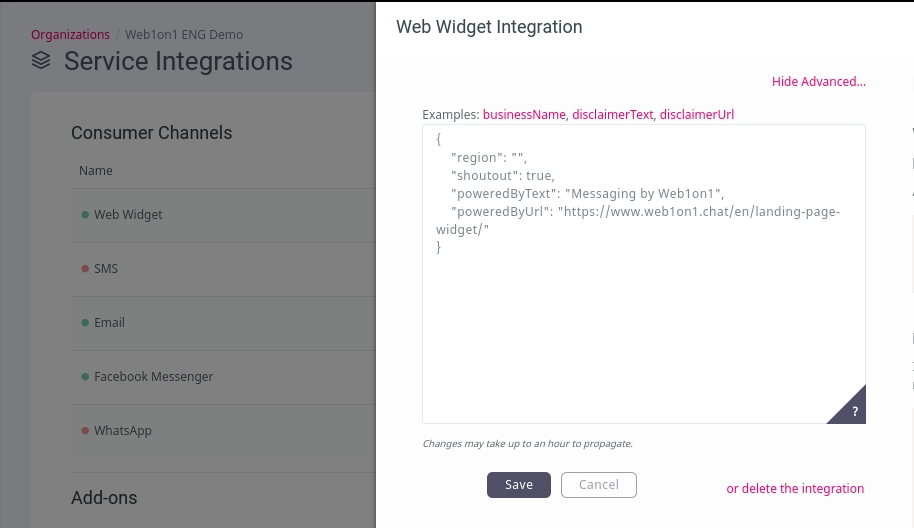Cancel the integration changes
The image size is (914, 528).
click(x=599, y=485)
